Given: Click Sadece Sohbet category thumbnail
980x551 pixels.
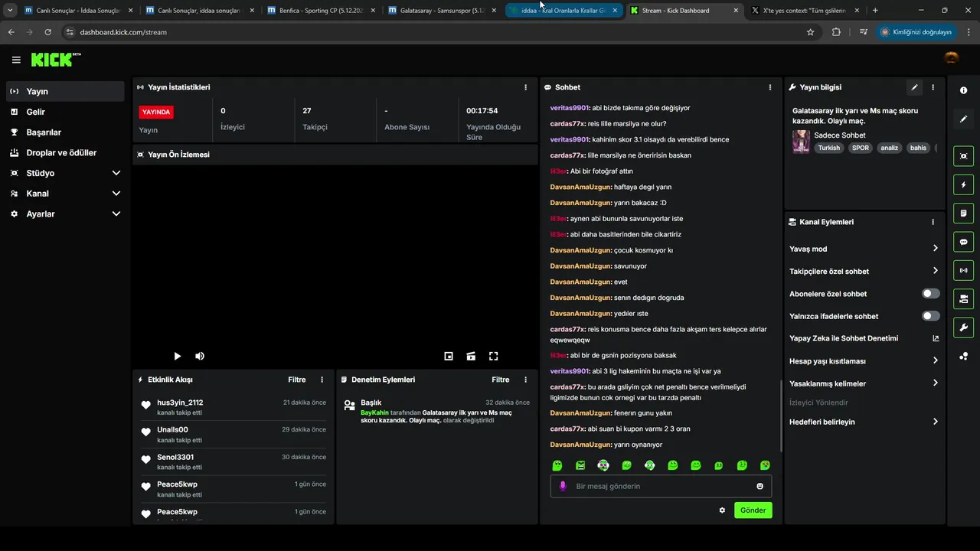Looking at the screenshot, I should coord(801,142).
